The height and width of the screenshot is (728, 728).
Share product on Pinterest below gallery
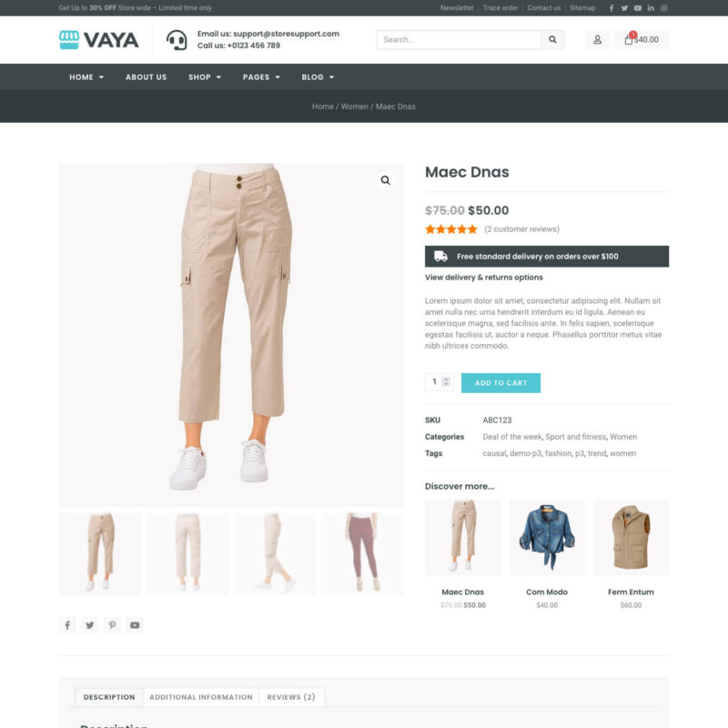pyautogui.click(x=112, y=625)
